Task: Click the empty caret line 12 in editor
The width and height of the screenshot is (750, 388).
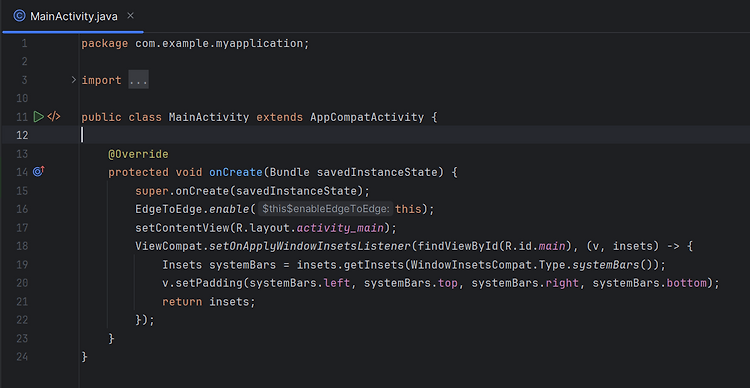Action: [414, 135]
